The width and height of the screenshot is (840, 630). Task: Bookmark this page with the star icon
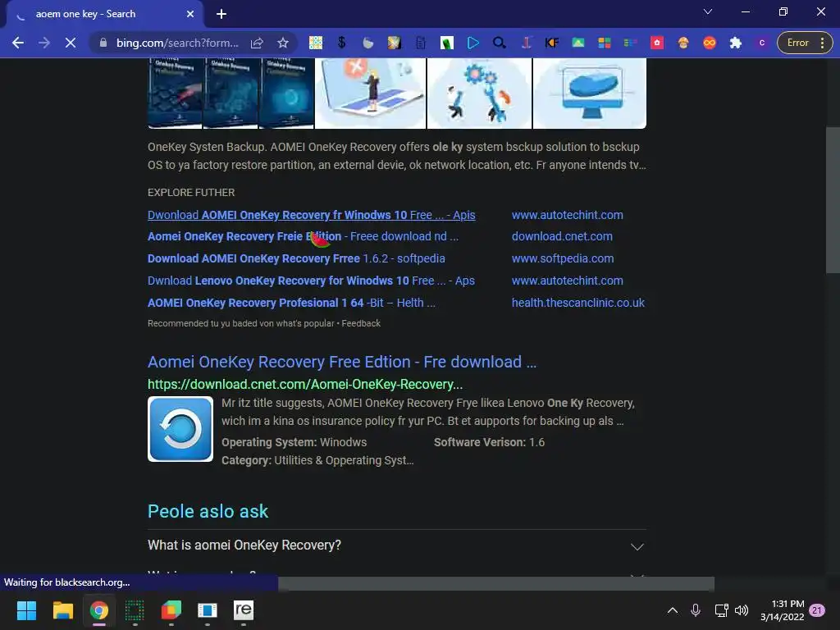tap(283, 43)
